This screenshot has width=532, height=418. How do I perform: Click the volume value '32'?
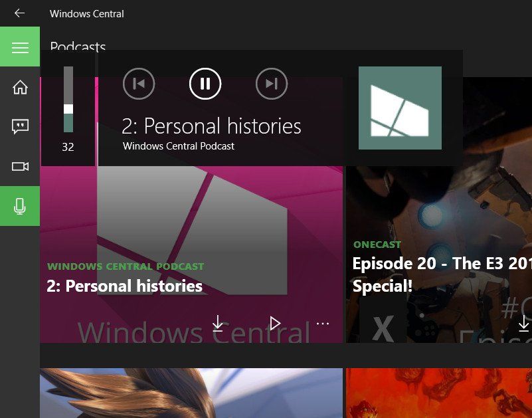[x=68, y=147]
